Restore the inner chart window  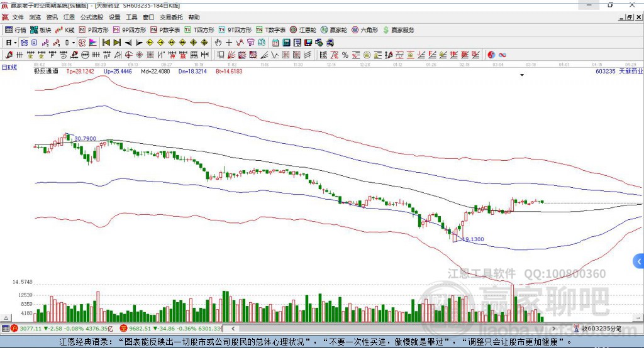click(x=630, y=17)
